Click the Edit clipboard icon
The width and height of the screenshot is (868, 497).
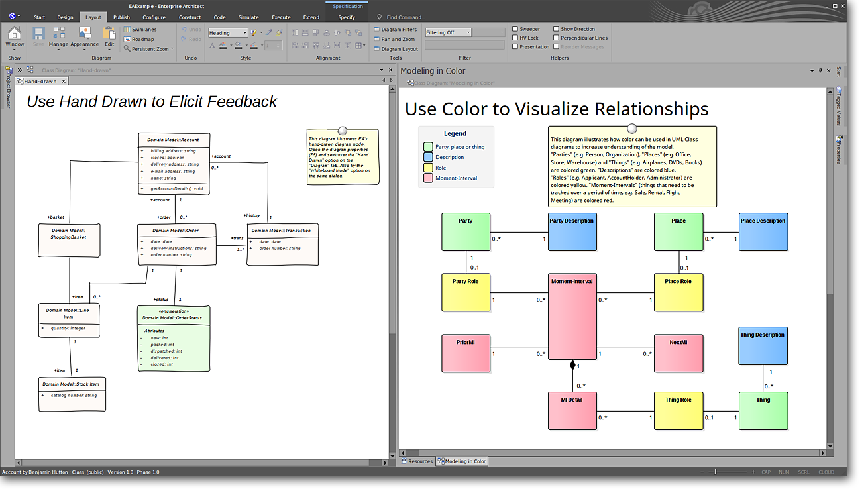(109, 36)
